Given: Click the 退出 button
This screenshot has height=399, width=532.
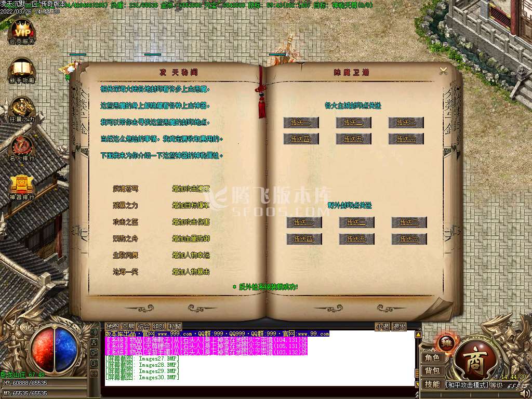Looking at the screenshot, I should (399, 327).
